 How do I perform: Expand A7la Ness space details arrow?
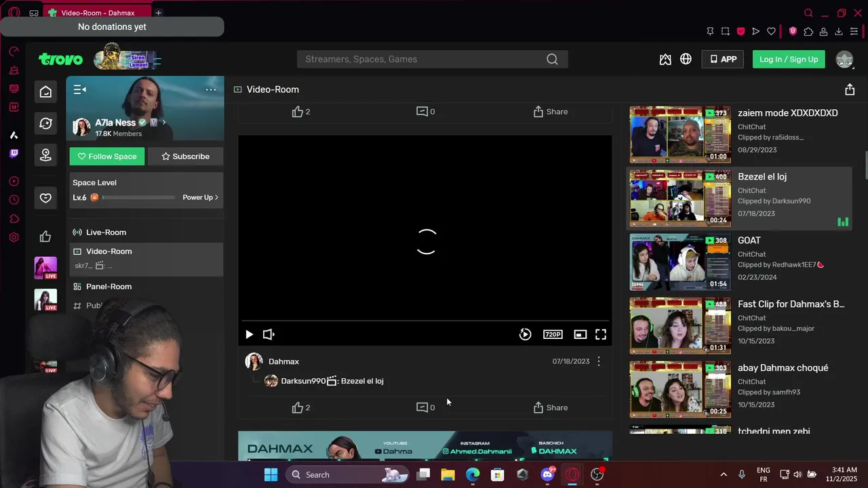pyautogui.click(x=163, y=123)
